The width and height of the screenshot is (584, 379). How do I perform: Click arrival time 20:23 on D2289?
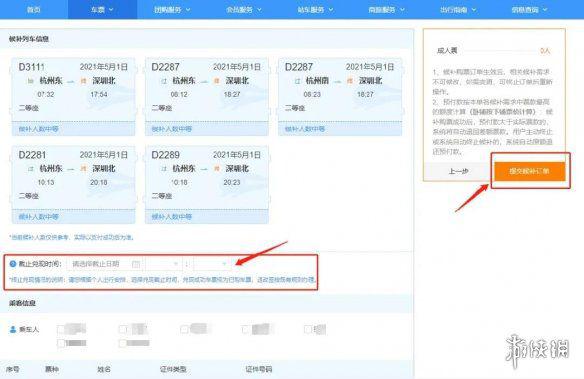[x=232, y=182]
